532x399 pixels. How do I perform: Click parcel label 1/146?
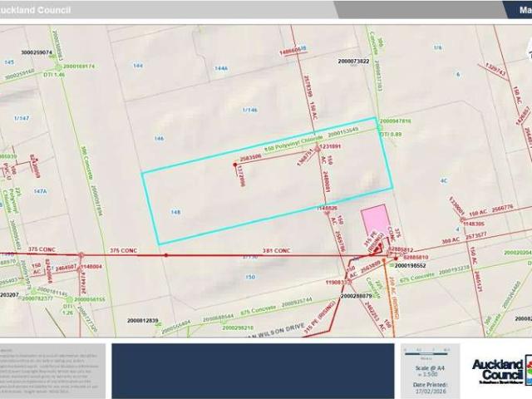pyautogui.click(x=249, y=110)
